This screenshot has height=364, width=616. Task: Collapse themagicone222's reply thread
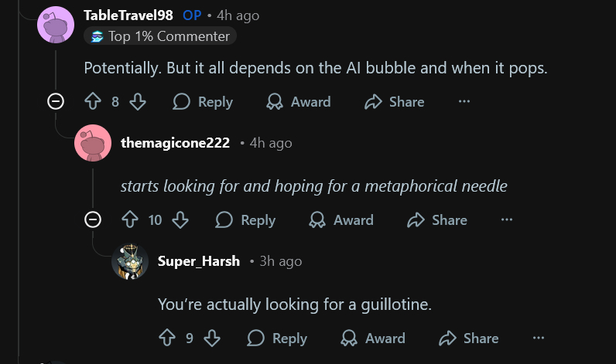tap(93, 220)
